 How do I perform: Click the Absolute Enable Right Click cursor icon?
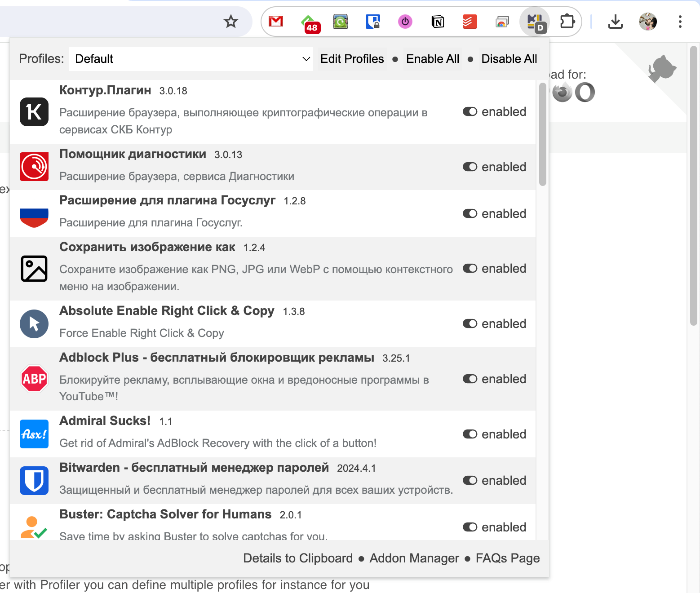click(x=34, y=324)
